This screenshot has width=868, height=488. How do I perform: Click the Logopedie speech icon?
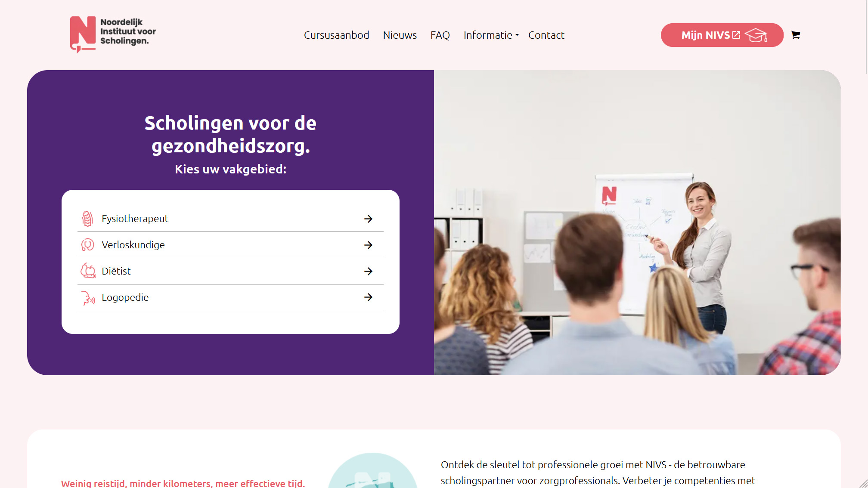click(88, 297)
